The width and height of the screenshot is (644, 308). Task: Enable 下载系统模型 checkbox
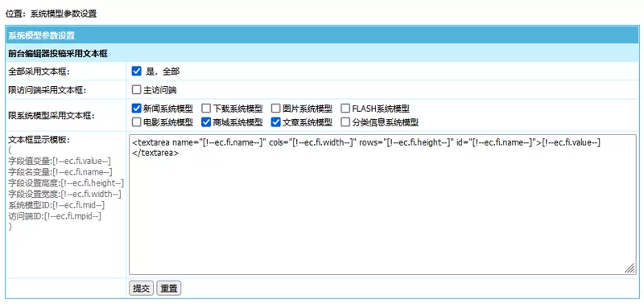206,109
